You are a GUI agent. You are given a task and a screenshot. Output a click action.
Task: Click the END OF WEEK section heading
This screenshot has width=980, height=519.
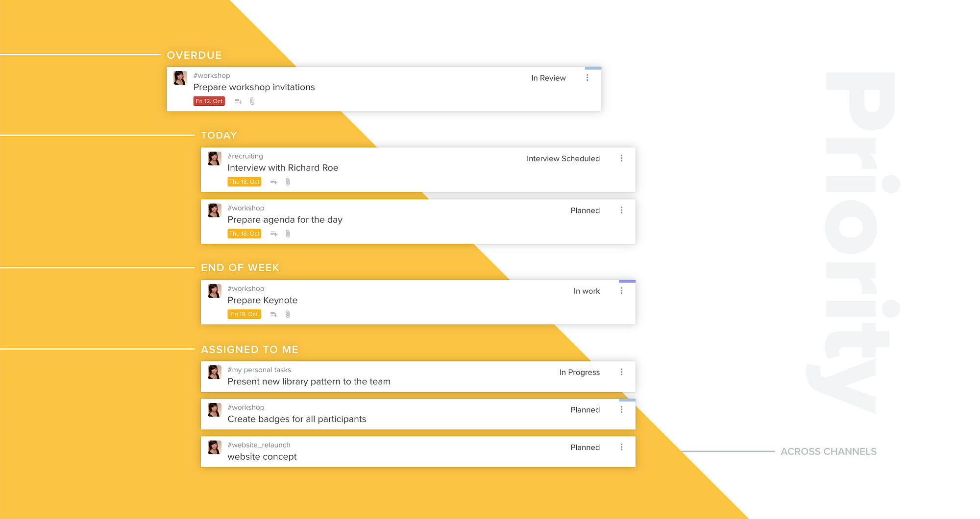click(x=240, y=268)
